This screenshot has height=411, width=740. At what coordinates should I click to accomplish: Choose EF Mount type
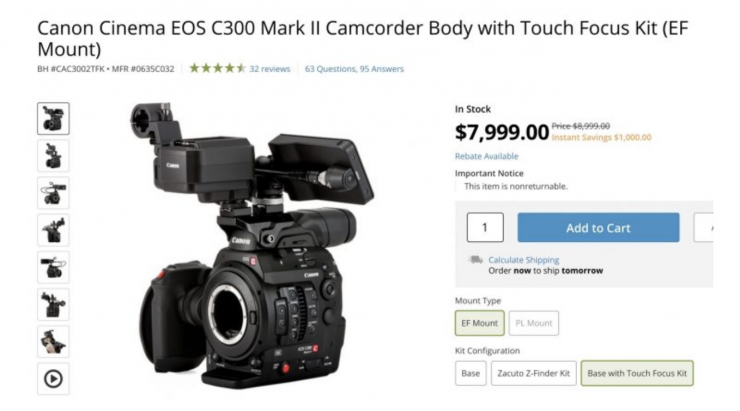(x=479, y=323)
